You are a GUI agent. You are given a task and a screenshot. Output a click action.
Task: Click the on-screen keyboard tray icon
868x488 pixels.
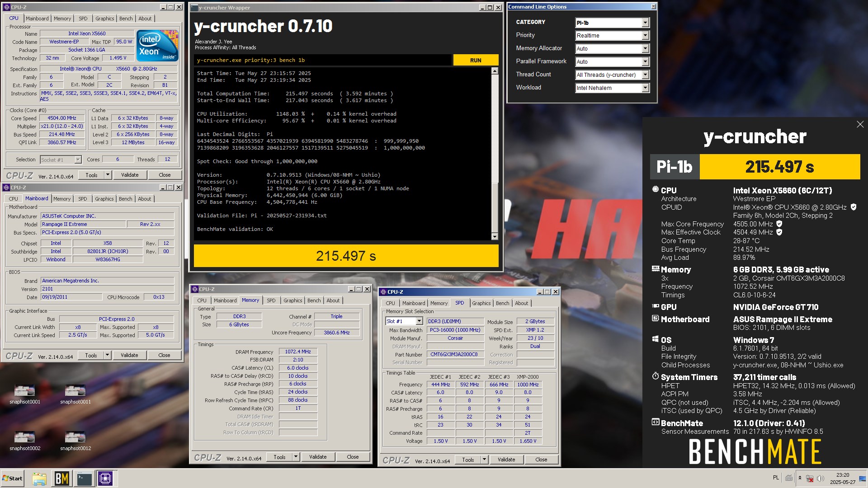[789, 478]
